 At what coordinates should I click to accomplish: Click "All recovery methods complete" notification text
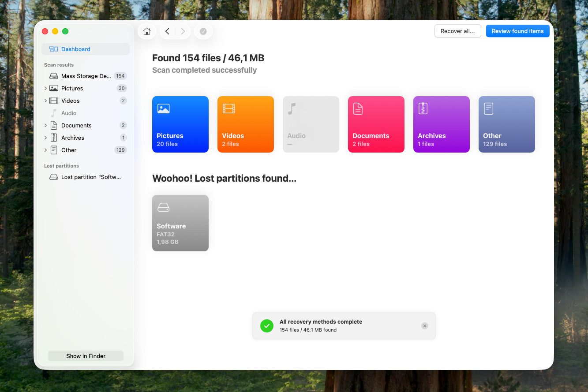pyautogui.click(x=321, y=322)
